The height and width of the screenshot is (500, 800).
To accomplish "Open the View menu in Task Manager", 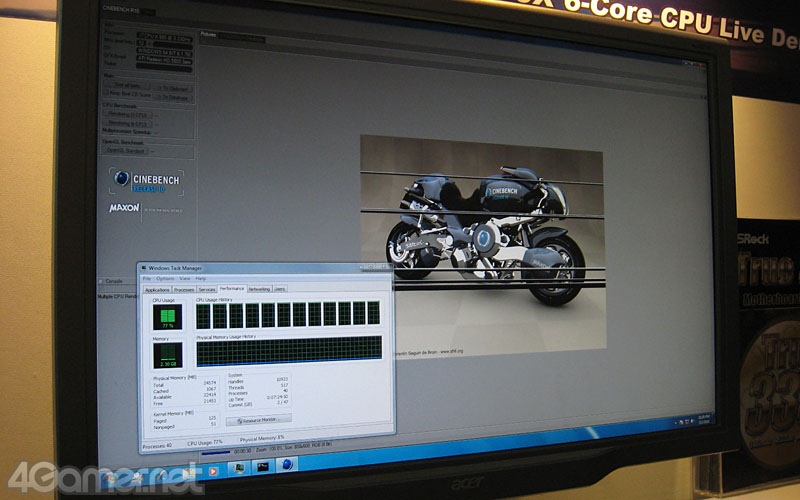I will coord(184,279).
